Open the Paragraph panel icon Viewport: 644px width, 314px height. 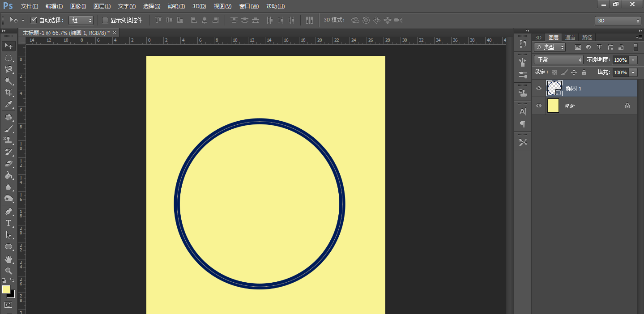pos(522,124)
